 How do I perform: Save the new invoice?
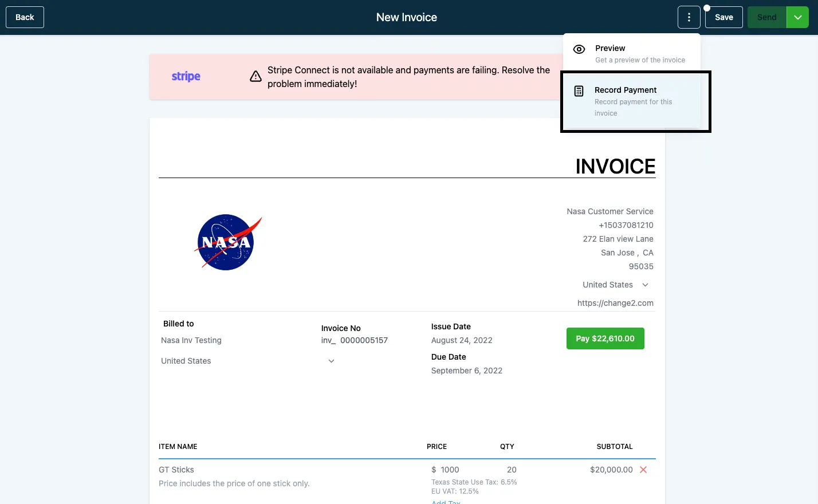tap(724, 17)
